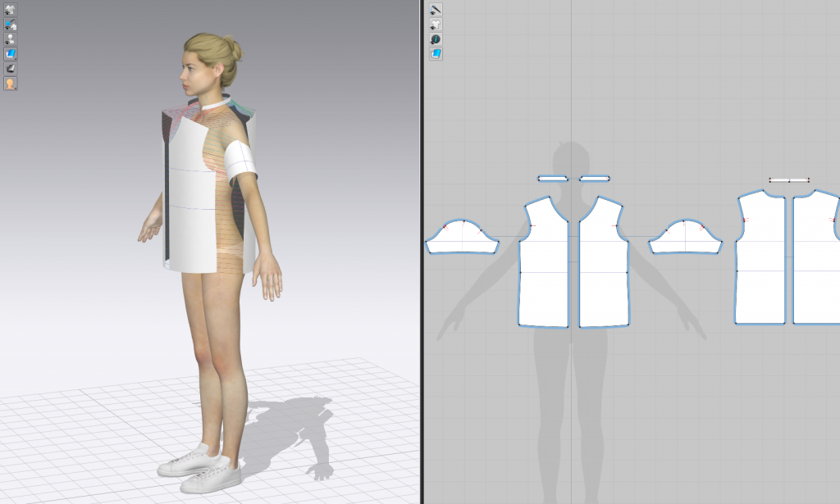Expand the avatar head icon's corner options

(x=16, y=88)
